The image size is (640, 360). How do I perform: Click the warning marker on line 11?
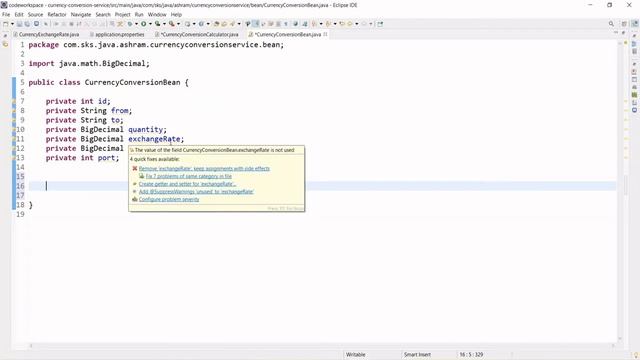[13, 139]
